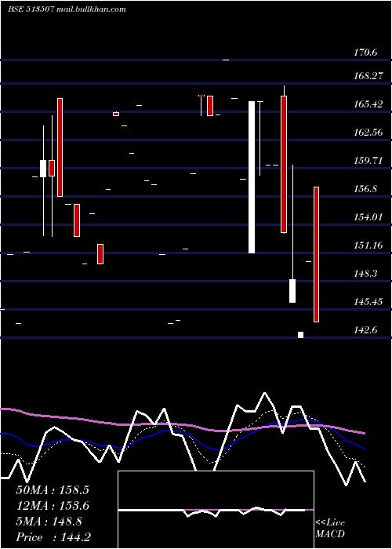Screen dimensions: 392x549
Task: Click the BSE 513507 mail.bullkhan.com title
Action: [x=67, y=9]
